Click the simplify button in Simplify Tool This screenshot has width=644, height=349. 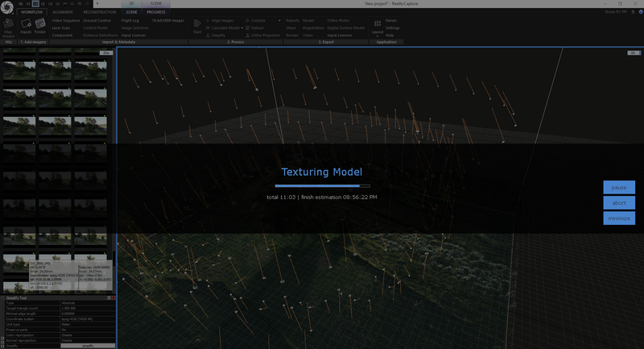coord(88,346)
